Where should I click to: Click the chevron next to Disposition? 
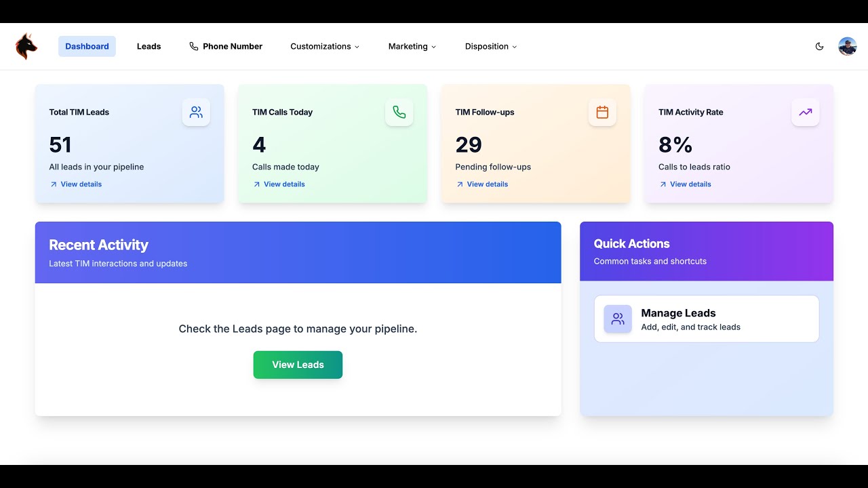click(x=514, y=47)
